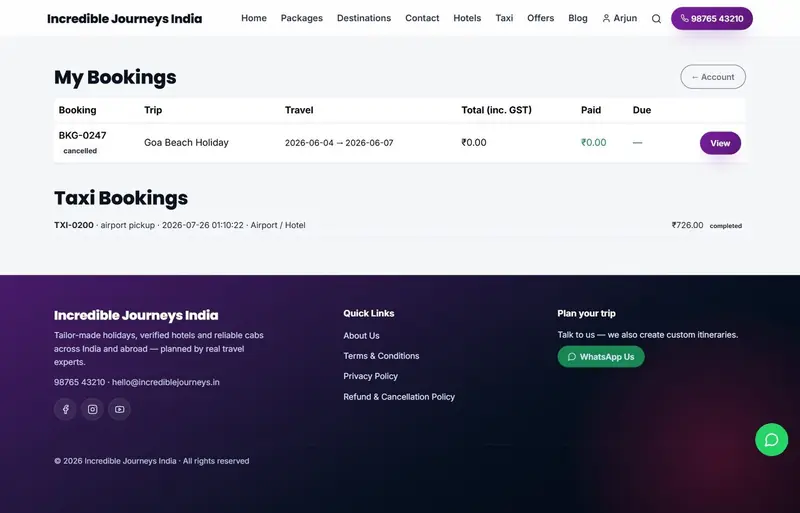Viewport: 800px width, 513px height.
Task: Click the Plan your trip footer heading
Action: pos(586,313)
